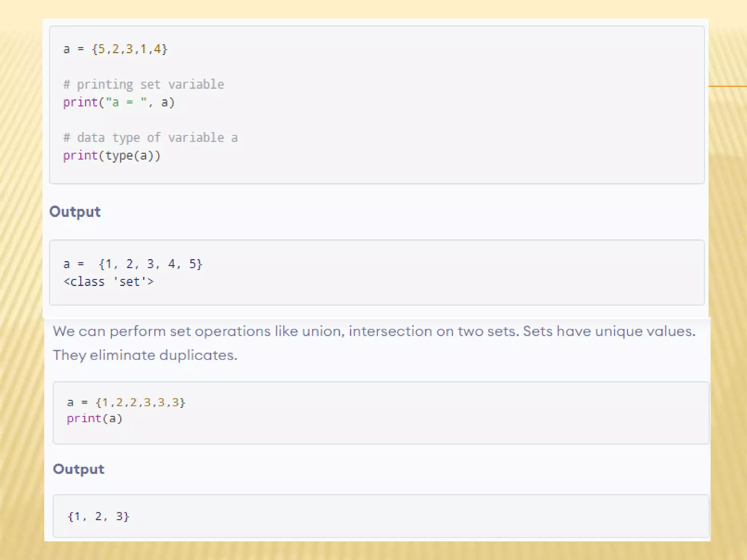Click the text 'They eliminate duplicates.'
The image size is (747, 560).
coord(145,355)
